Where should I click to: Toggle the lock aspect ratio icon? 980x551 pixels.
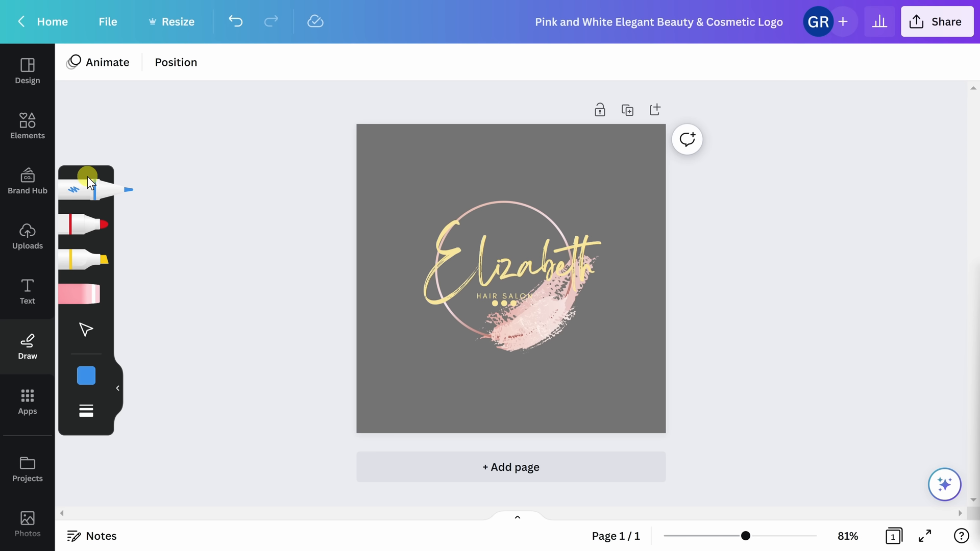[600, 109]
